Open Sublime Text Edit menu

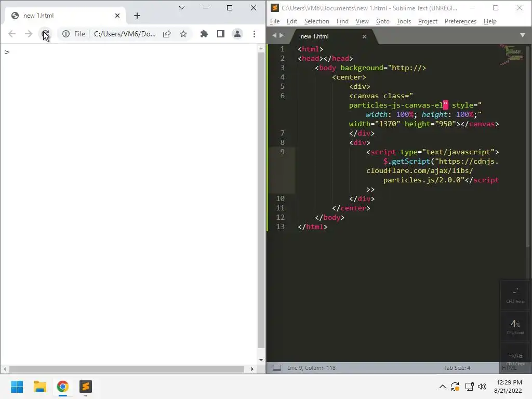292,21
